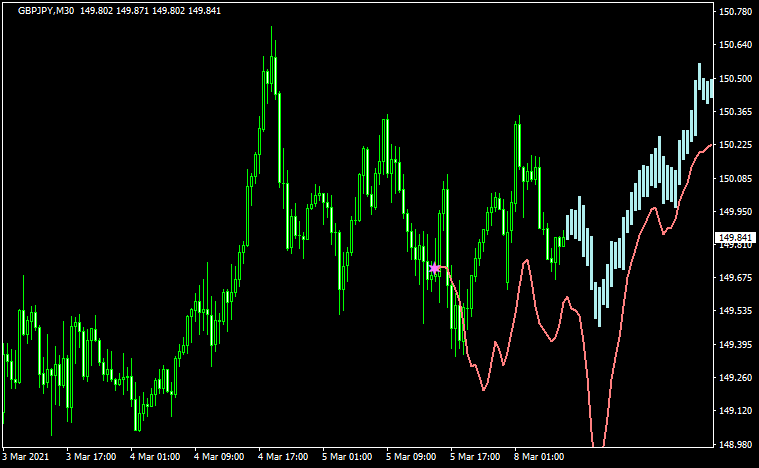Click the 150.500 price axis label

(x=735, y=79)
